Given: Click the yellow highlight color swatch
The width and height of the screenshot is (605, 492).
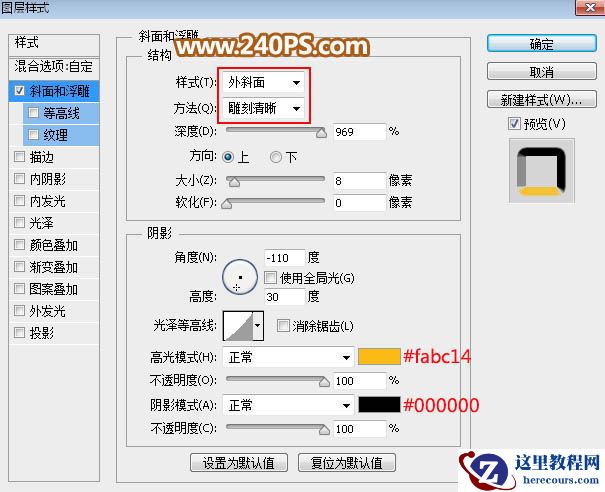Looking at the screenshot, I should (379, 357).
